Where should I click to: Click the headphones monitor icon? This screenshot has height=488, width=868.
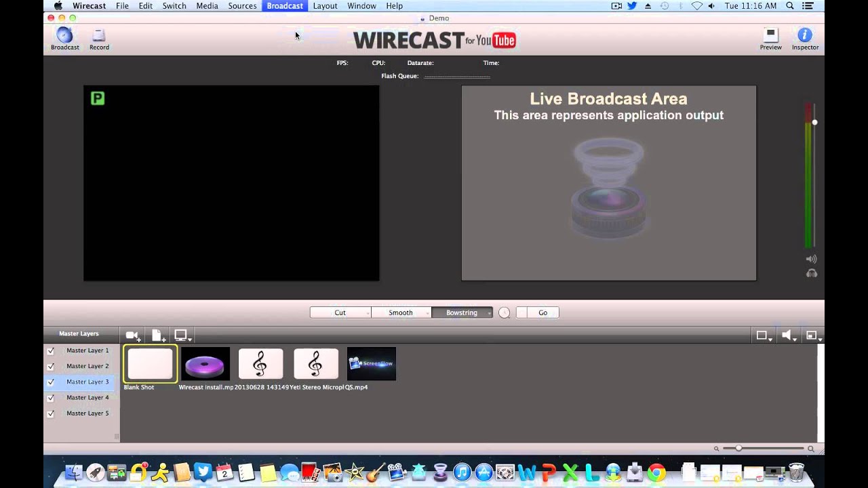point(811,273)
